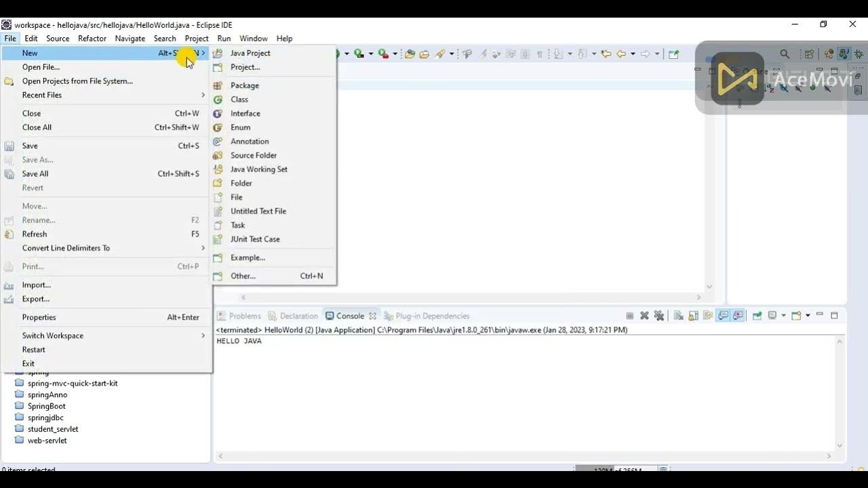Open the Open Console dropdown arrow
This screenshot has width=868, height=488.
pyautogui.click(x=808, y=316)
